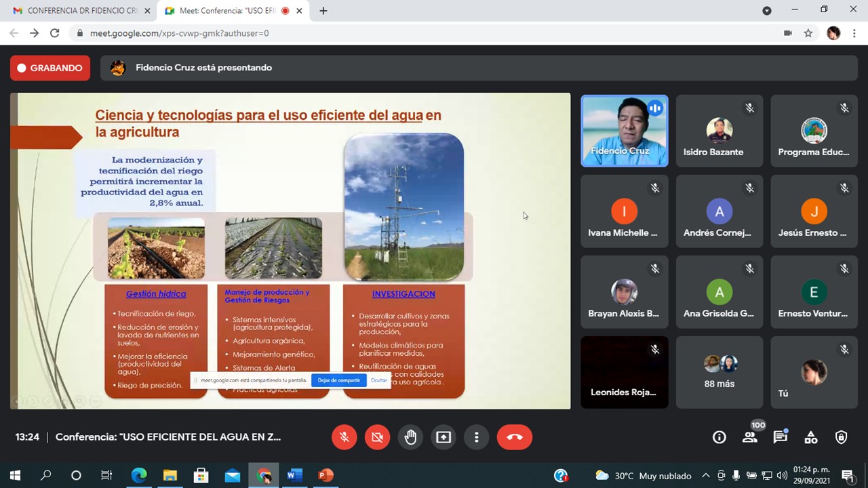
Task: Show the participants list icon
Action: coord(750,438)
